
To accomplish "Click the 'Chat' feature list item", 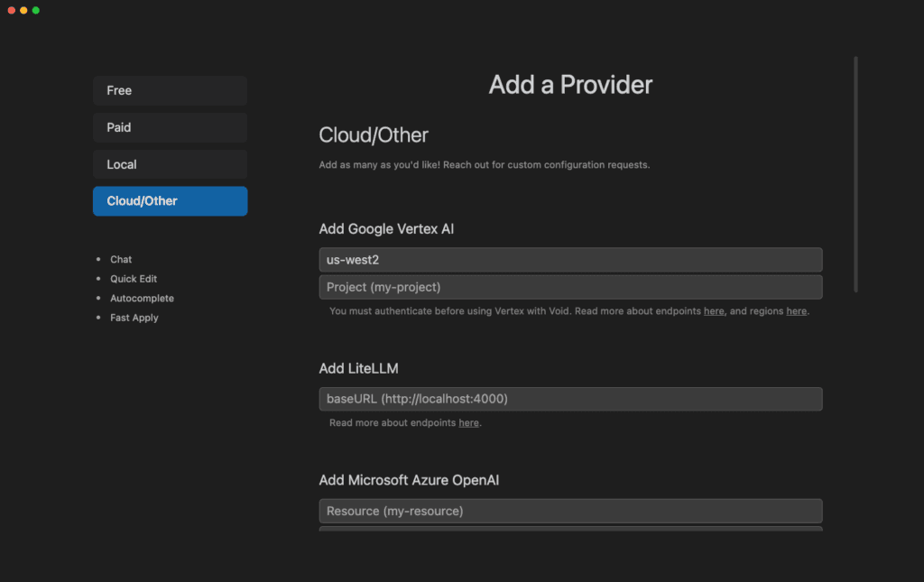I will (x=121, y=259).
